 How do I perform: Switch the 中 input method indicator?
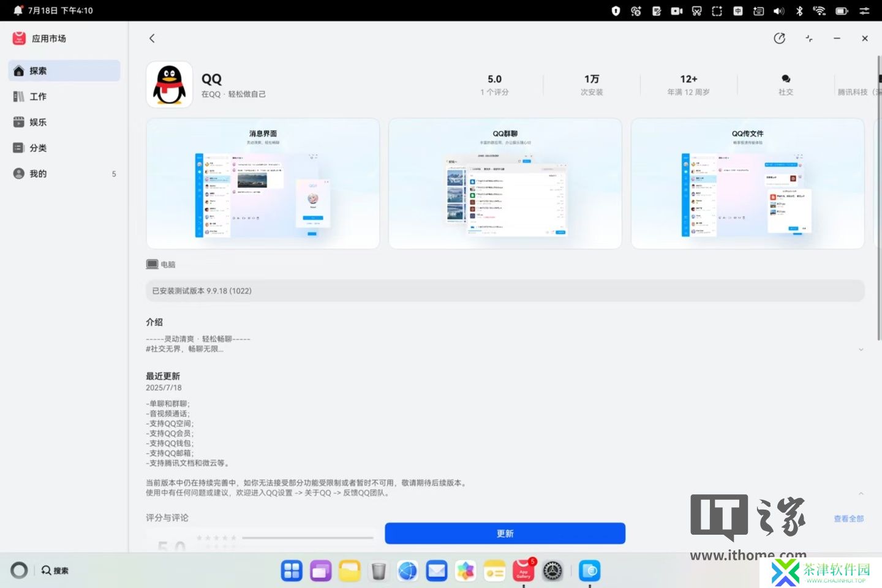(x=738, y=10)
